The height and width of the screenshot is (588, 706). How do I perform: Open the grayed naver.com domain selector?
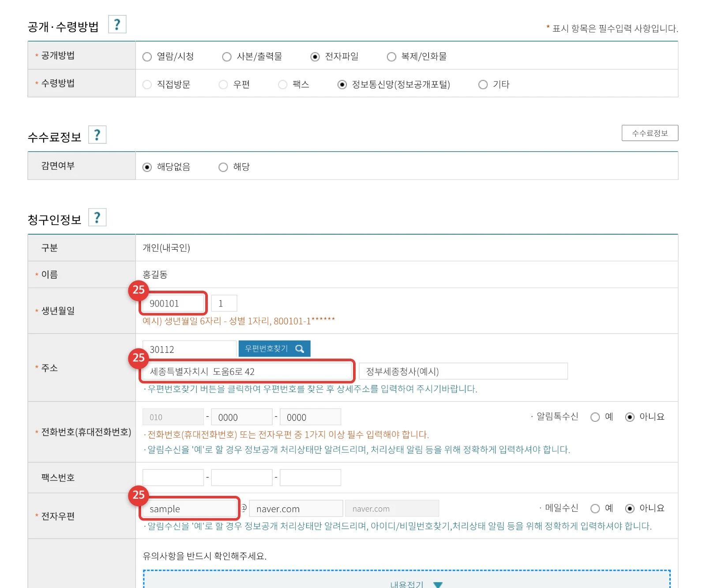coord(392,509)
